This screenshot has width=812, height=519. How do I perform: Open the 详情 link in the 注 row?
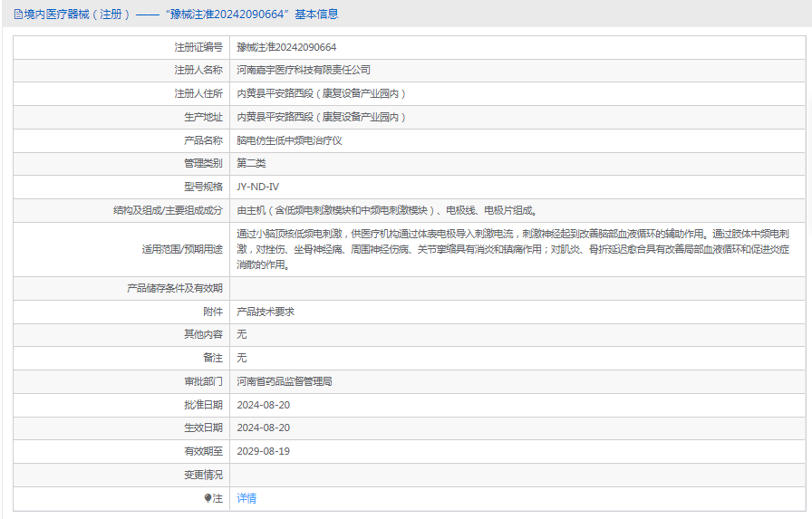pyautogui.click(x=246, y=498)
